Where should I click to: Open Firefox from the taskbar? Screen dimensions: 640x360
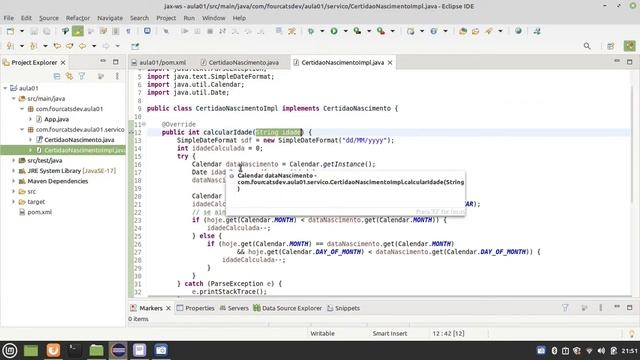(53, 350)
